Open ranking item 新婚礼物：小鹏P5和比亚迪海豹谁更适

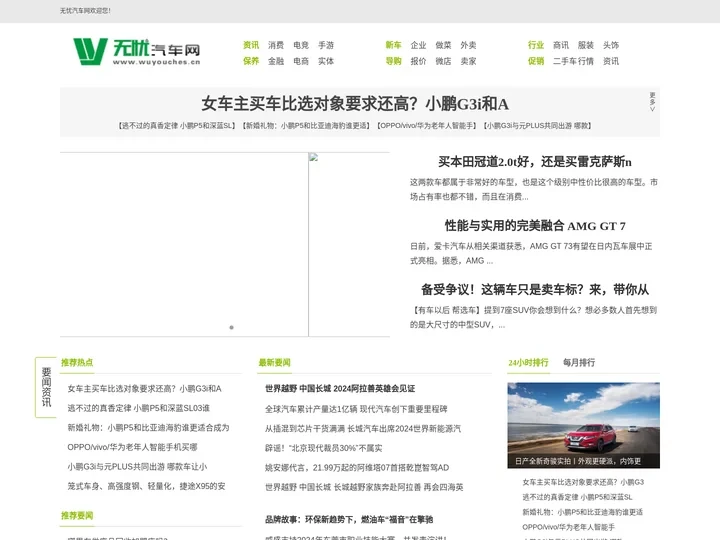582,512
